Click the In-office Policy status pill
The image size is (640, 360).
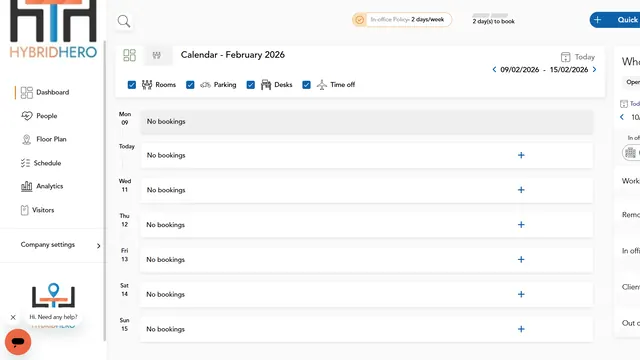point(402,20)
